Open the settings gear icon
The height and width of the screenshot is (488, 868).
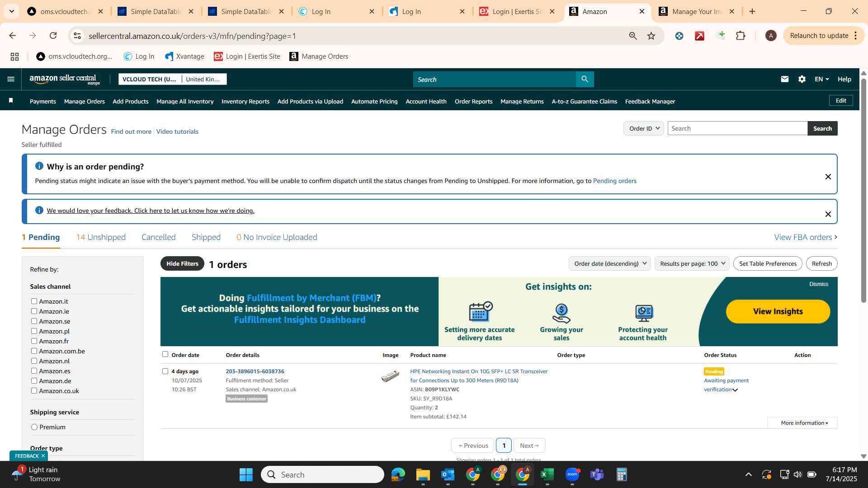(802, 79)
